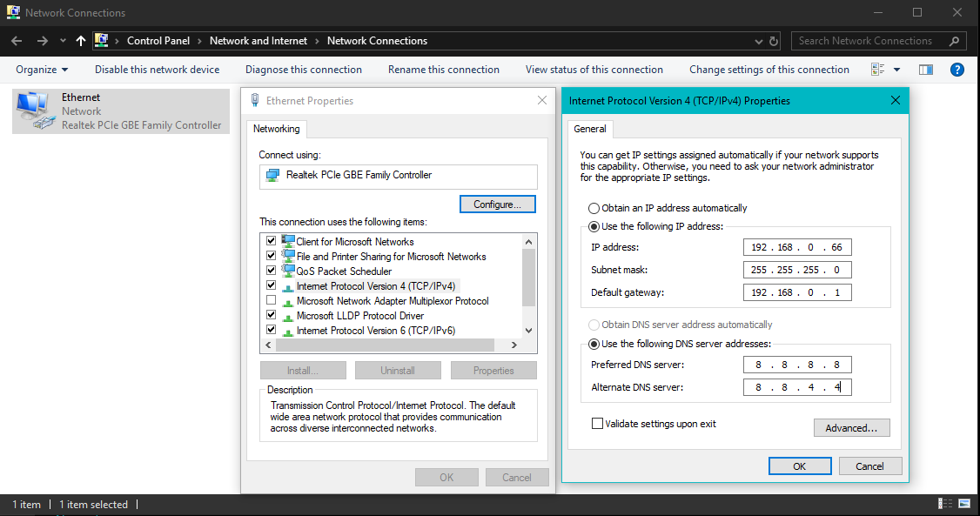Open the view options dropdown arrow
Viewport: 980px width, 516px height.
coord(896,70)
